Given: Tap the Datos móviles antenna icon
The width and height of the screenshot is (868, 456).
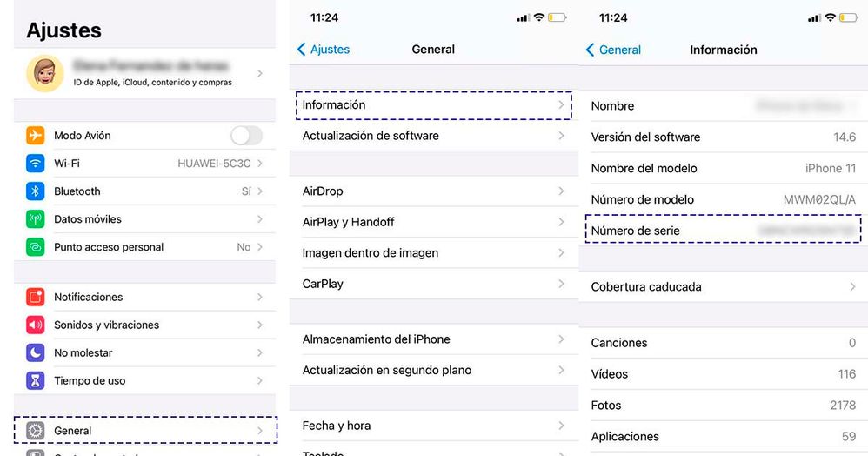Looking at the screenshot, I should pos(36,219).
